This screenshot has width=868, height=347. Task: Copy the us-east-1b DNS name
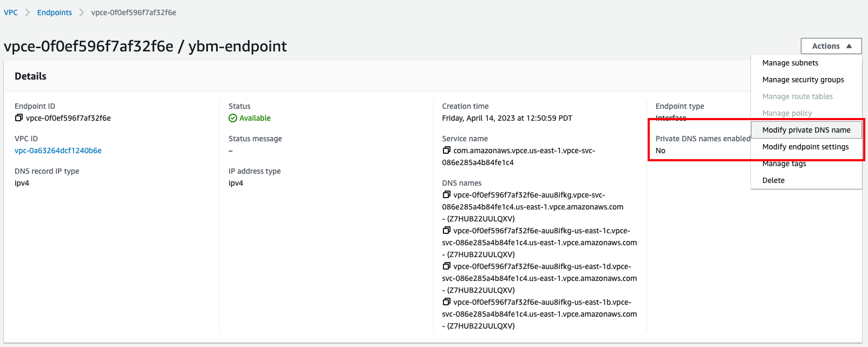tap(446, 302)
